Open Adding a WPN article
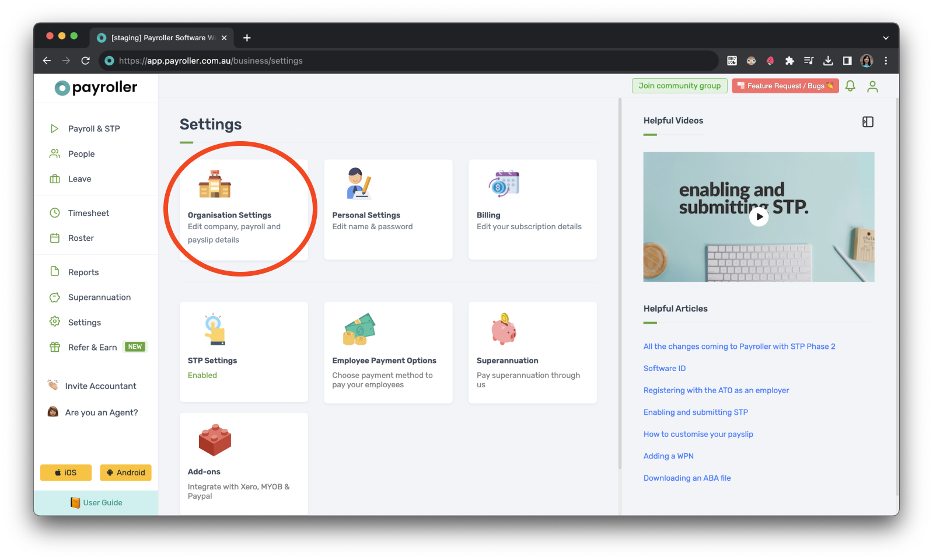This screenshot has height=560, width=933. pos(669,456)
